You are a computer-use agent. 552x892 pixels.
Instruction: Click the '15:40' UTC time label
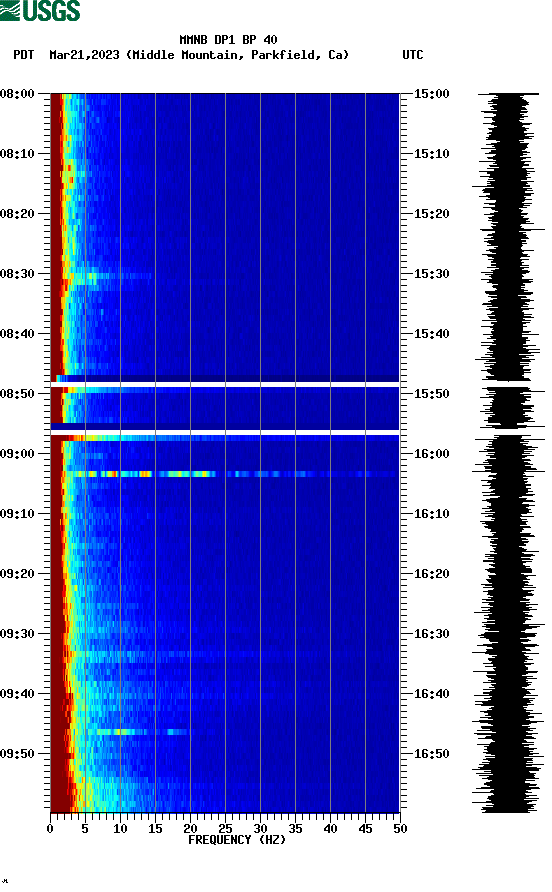tap(431, 333)
